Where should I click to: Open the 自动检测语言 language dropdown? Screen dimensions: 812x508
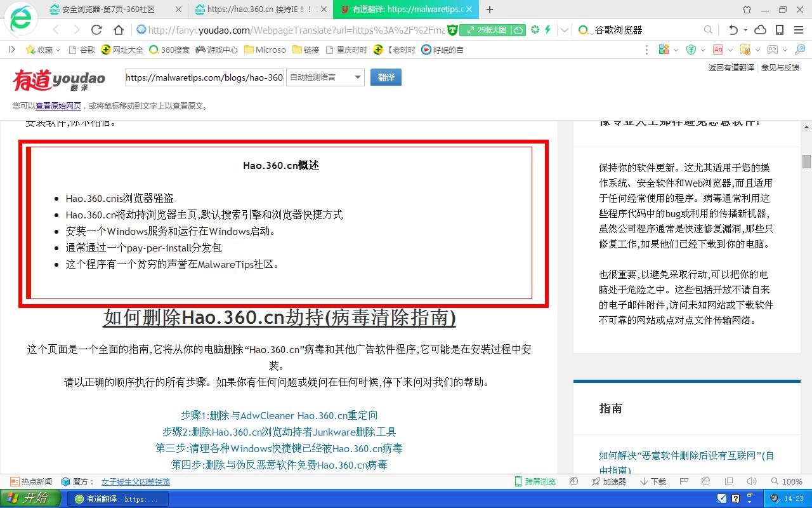[325, 77]
